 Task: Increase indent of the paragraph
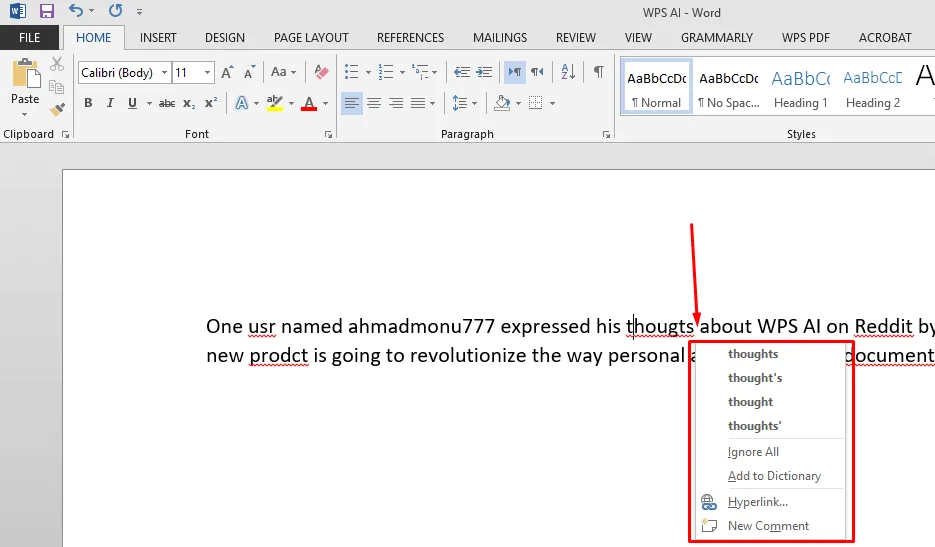pyautogui.click(x=484, y=72)
